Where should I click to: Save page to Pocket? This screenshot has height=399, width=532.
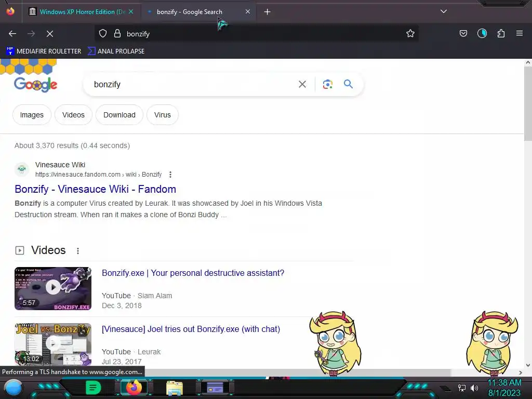pyautogui.click(x=463, y=34)
